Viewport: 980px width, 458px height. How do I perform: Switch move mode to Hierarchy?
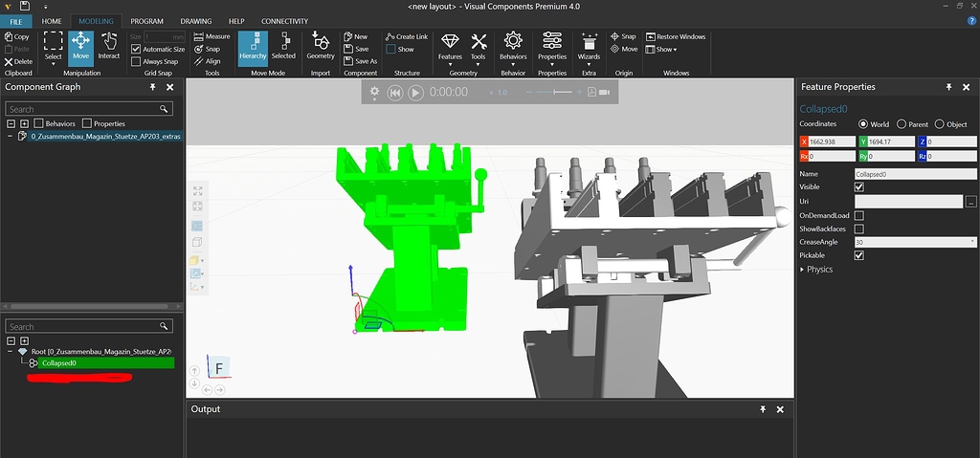pos(253,45)
